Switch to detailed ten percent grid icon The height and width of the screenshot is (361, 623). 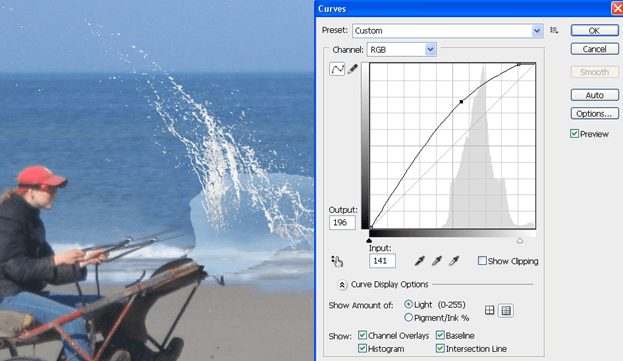click(x=506, y=310)
